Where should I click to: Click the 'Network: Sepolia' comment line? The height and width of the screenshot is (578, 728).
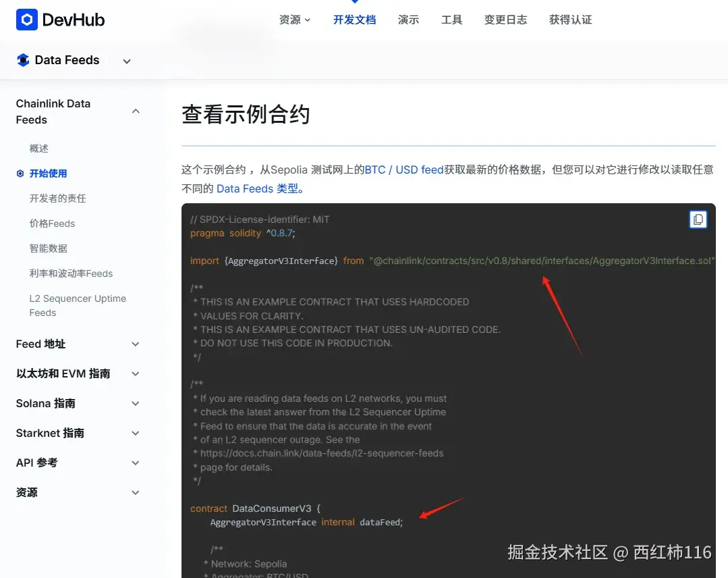[245, 564]
